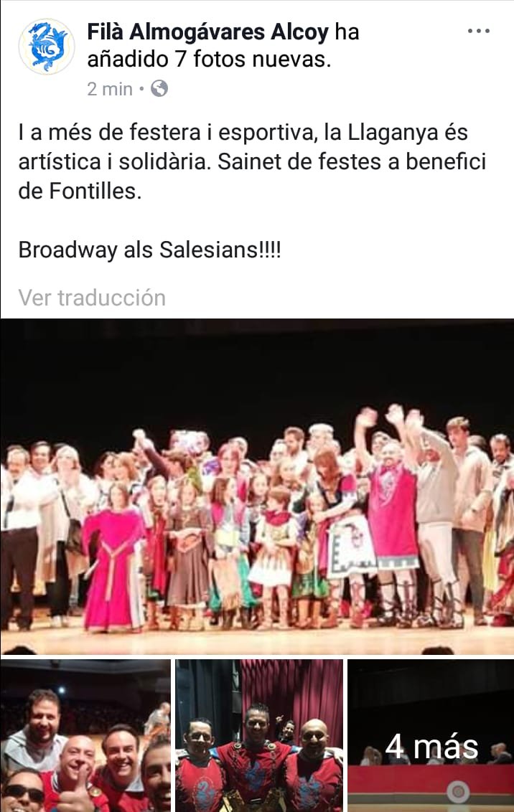Open the '7 fotos nuevas' album text
514x812 pixels.
click(253, 60)
